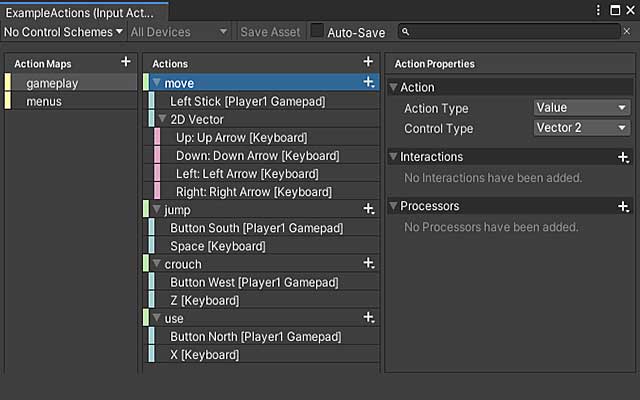Viewport: 640px width, 400px height.
Task: Select the use action row
Action: 261,318
